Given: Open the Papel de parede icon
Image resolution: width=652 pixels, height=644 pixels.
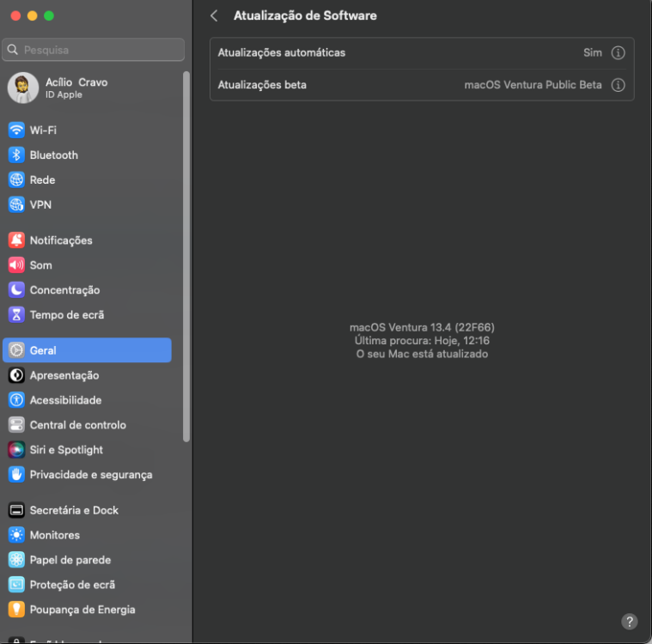Looking at the screenshot, I should [16, 560].
